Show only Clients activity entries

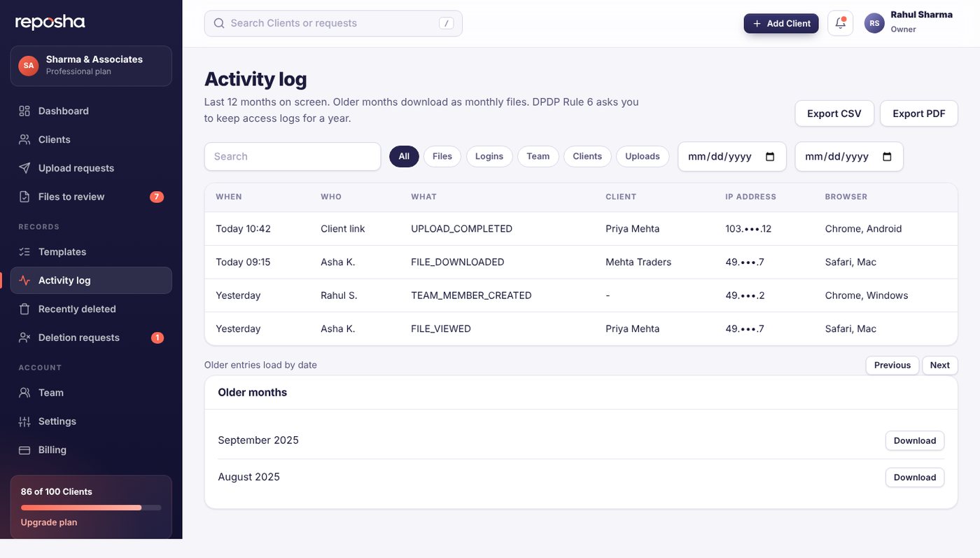pos(587,156)
